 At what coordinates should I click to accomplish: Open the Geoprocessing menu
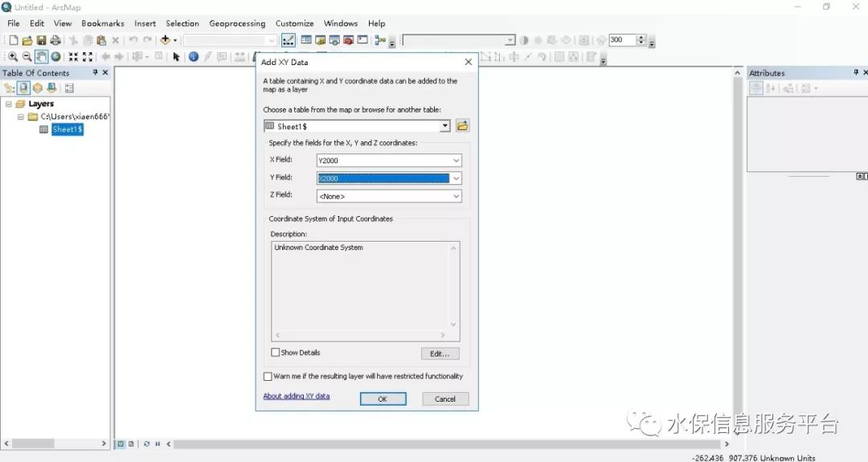click(237, 23)
